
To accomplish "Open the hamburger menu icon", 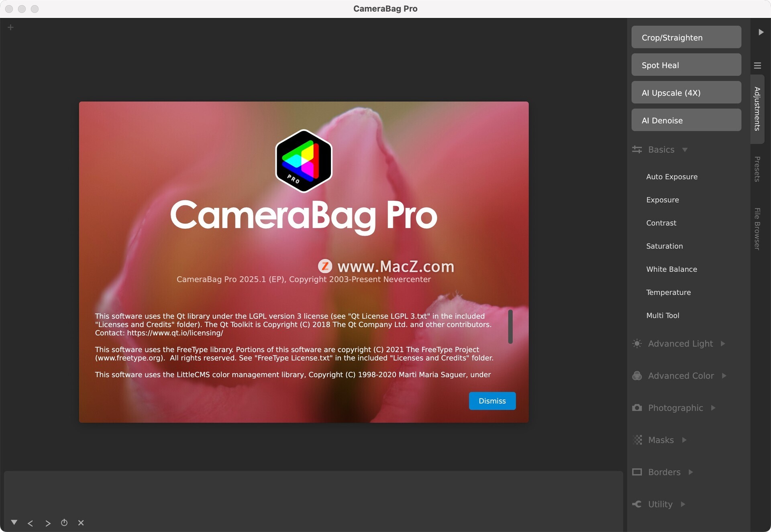I will click(757, 65).
